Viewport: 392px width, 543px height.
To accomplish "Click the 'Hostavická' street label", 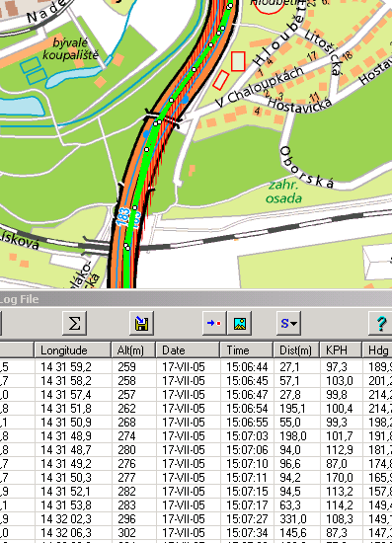I will (300, 105).
